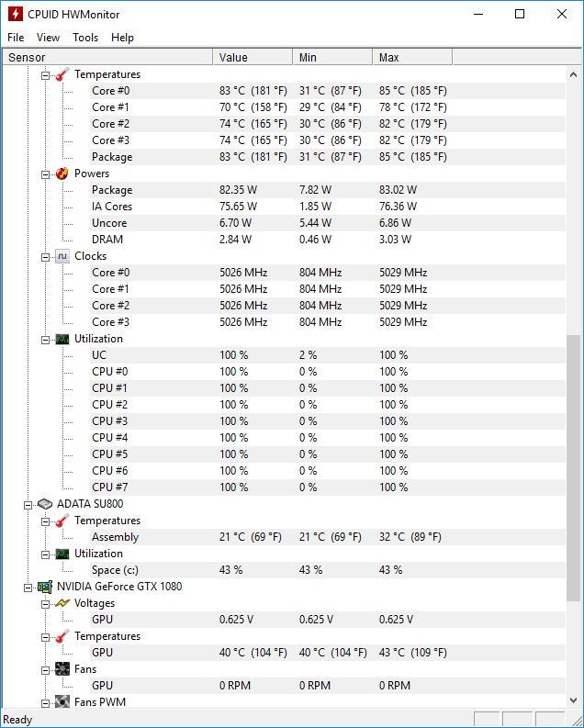Collapse the NVIDIA GeForce GTX 1080 node

[28, 587]
